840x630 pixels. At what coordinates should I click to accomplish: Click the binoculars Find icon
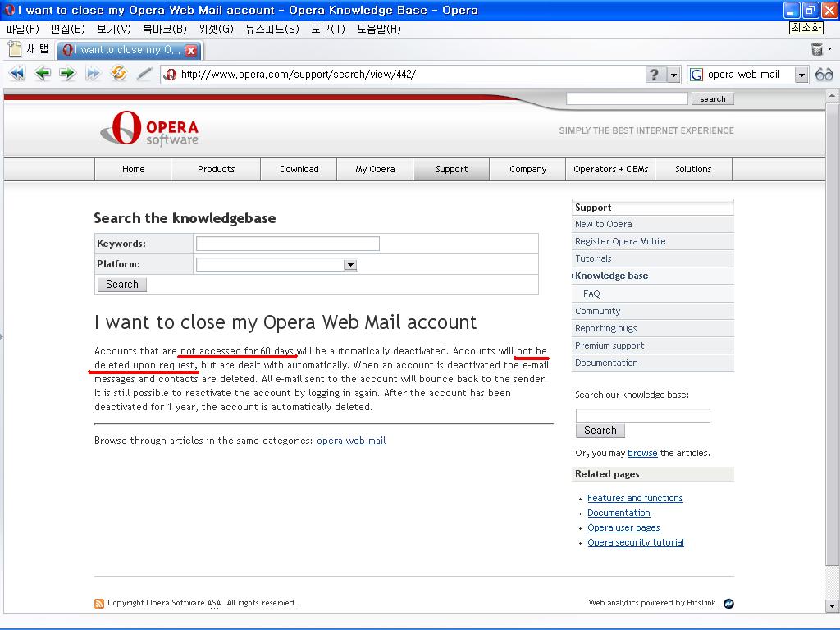pyautogui.click(x=824, y=75)
